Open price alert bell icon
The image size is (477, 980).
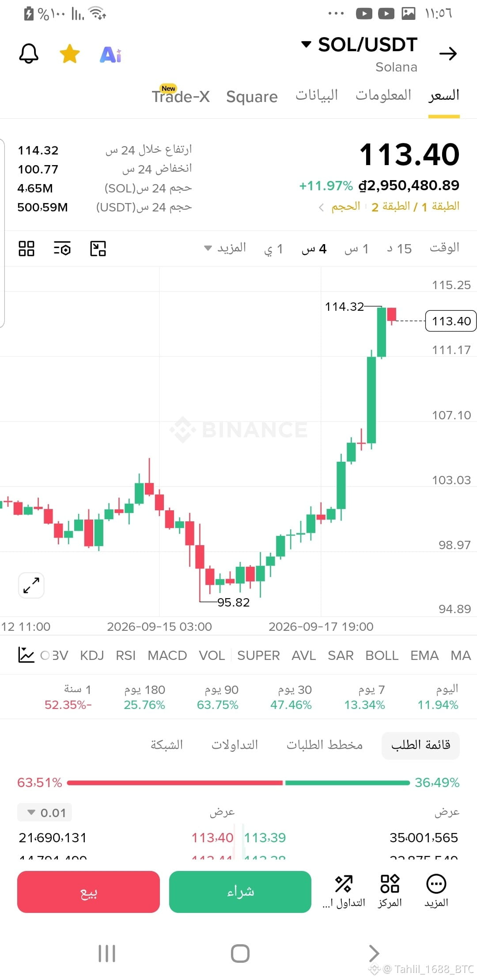pos(29,54)
